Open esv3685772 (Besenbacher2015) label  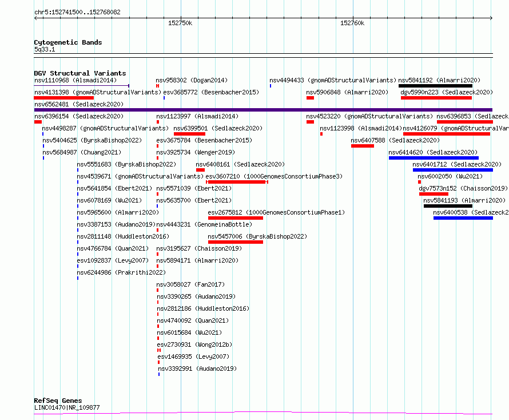coord(211,92)
